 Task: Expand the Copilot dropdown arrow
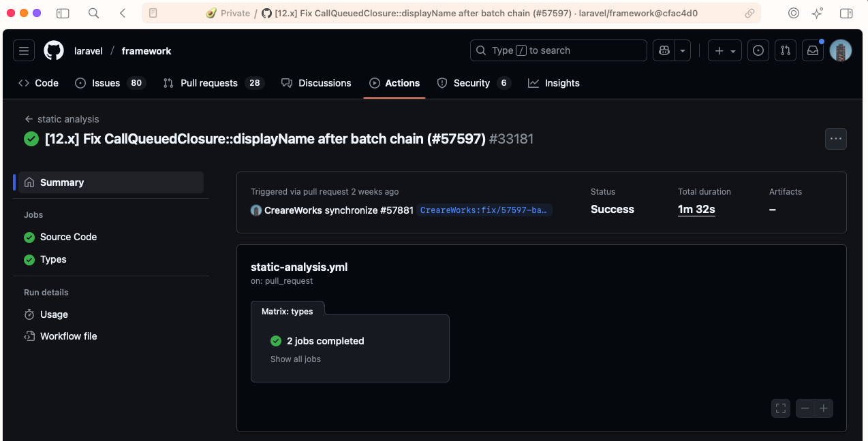pyautogui.click(x=683, y=51)
